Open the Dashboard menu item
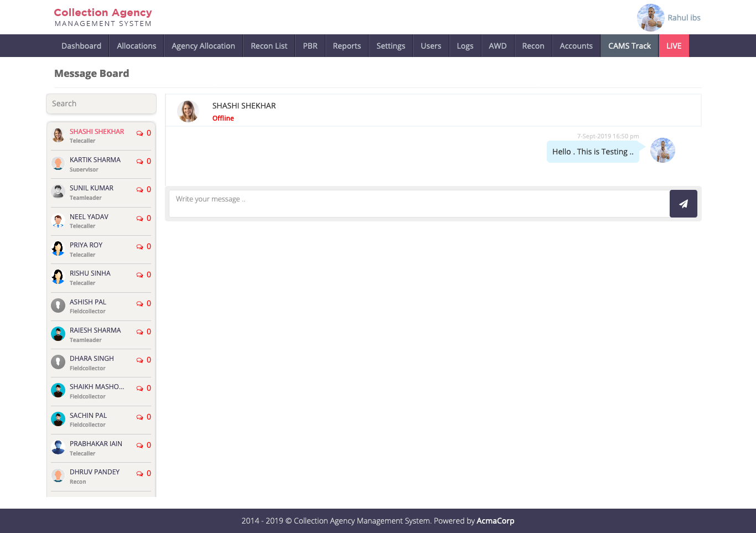 tap(81, 46)
